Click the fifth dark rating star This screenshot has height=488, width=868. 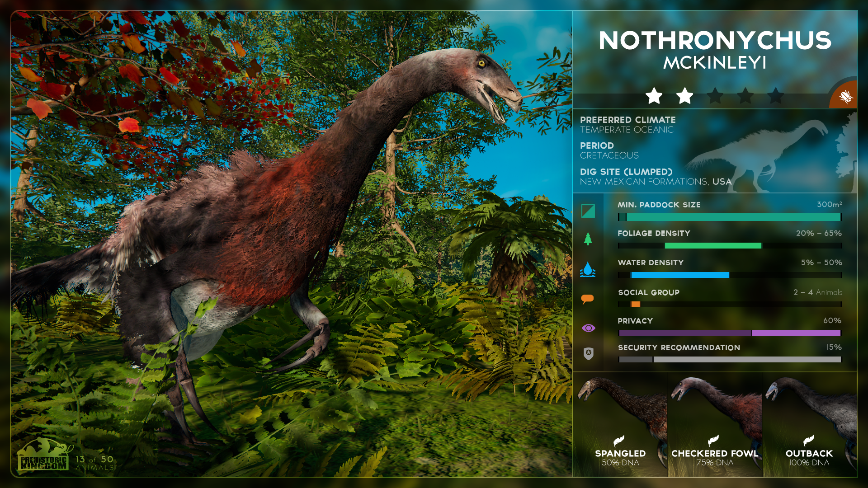pyautogui.click(x=776, y=96)
